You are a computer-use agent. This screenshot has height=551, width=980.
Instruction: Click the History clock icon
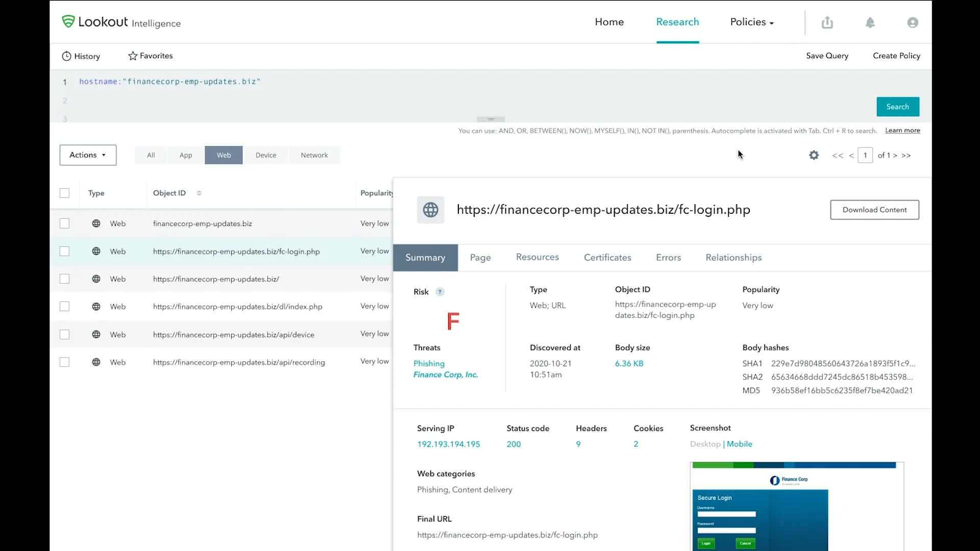click(x=66, y=56)
